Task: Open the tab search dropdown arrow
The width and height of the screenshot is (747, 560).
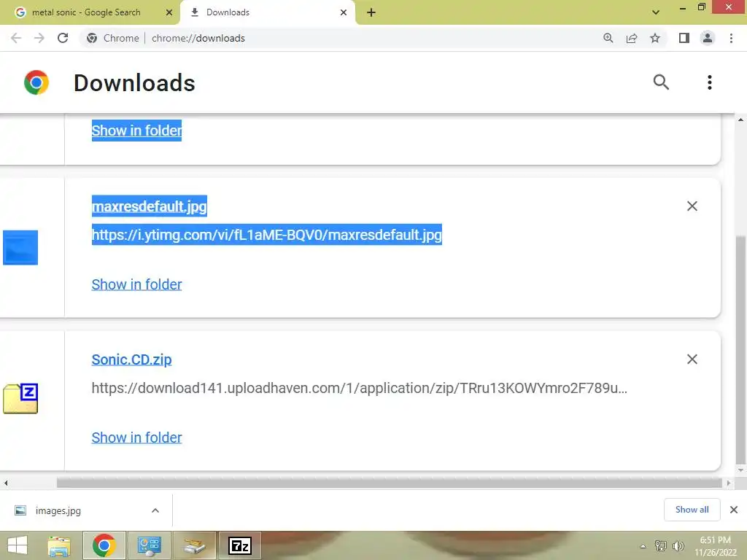Action: [x=656, y=12]
